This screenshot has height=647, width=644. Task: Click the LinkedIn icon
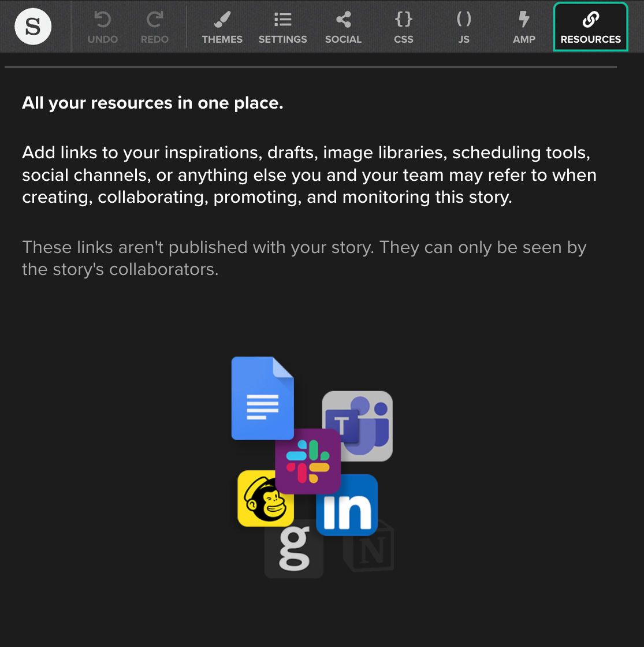(347, 505)
